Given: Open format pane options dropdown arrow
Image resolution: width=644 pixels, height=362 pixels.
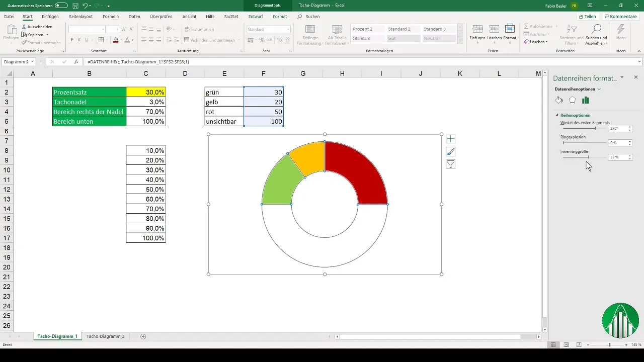Looking at the screenshot, I should pyautogui.click(x=622, y=77).
